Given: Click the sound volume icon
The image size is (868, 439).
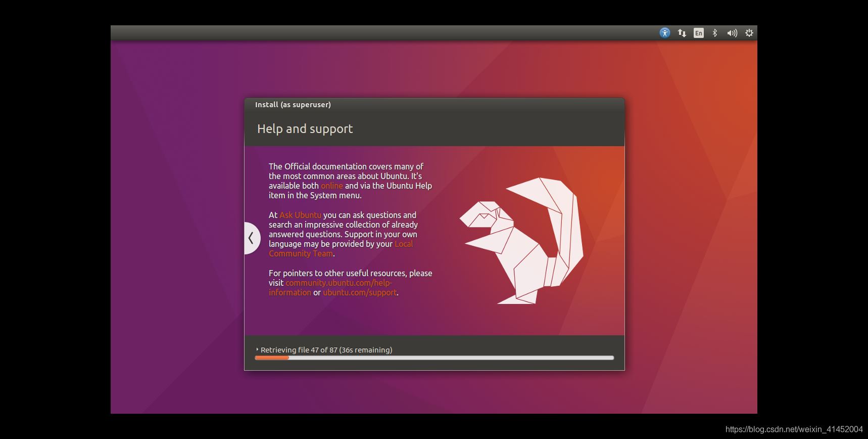Looking at the screenshot, I should [x=732, y=33].
